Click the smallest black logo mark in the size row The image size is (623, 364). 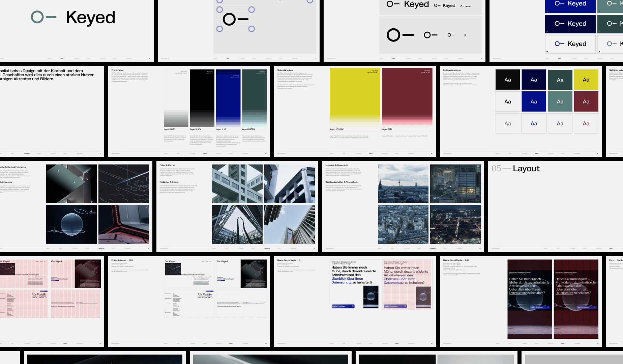(x=466, y=35)
